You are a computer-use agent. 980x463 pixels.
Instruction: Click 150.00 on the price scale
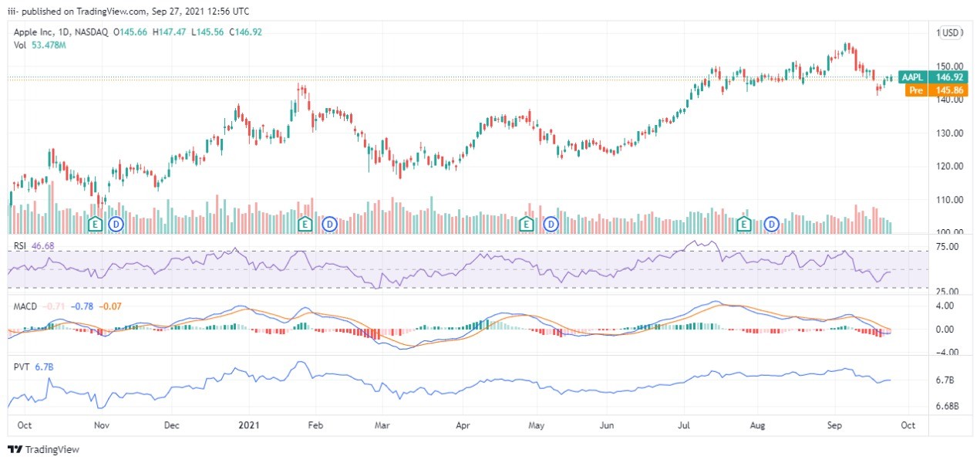click(950, 66)
